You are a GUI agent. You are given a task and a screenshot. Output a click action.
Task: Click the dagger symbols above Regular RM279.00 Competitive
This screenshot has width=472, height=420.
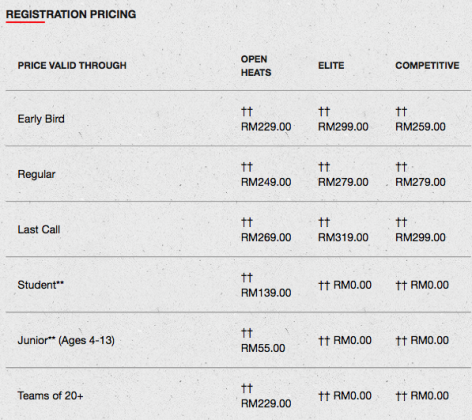401,167
